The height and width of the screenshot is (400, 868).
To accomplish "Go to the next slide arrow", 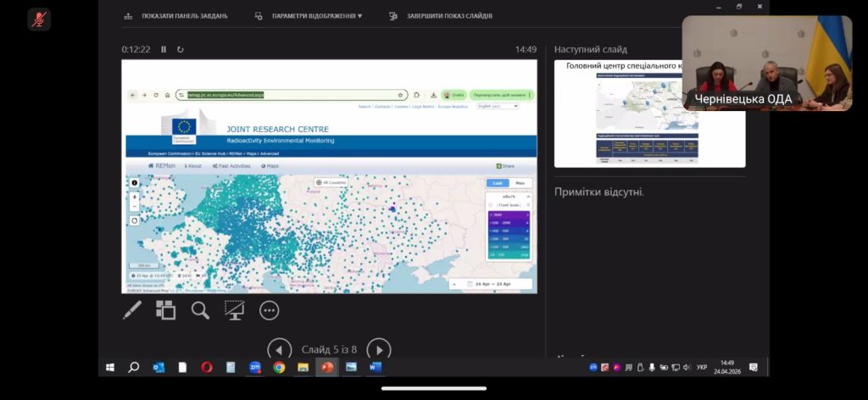I will [x=378, y=349].
